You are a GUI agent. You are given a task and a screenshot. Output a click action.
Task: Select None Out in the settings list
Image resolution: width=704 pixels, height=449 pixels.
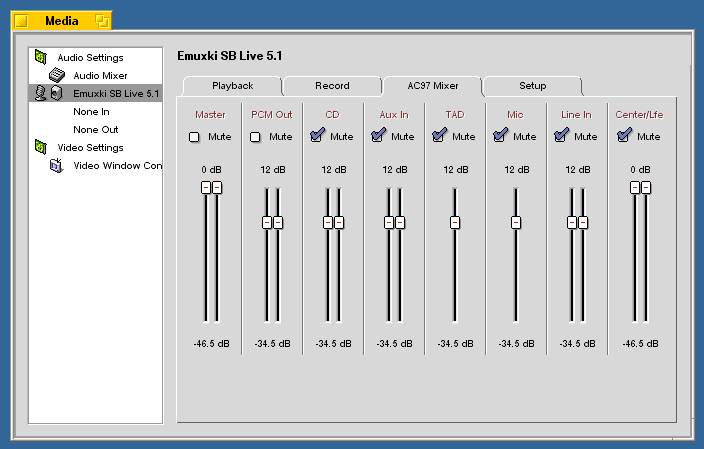pos(95,129)
